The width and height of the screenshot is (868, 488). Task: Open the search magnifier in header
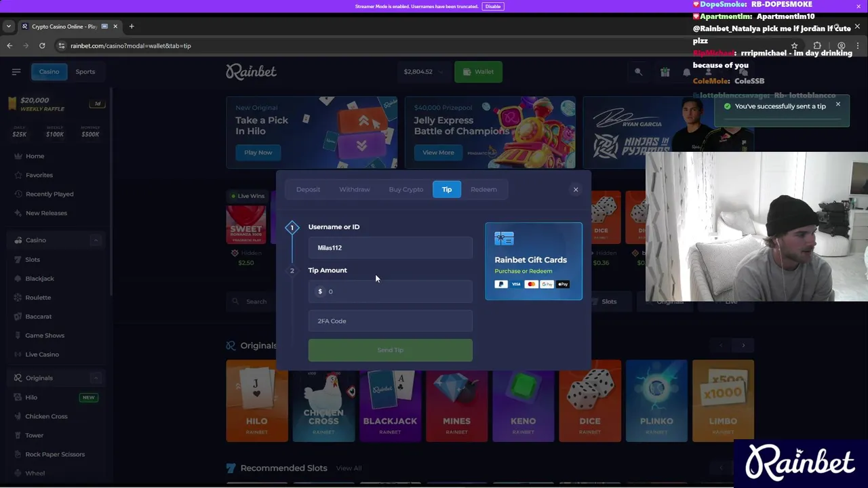pyautogui.click(x=638, y=72)
